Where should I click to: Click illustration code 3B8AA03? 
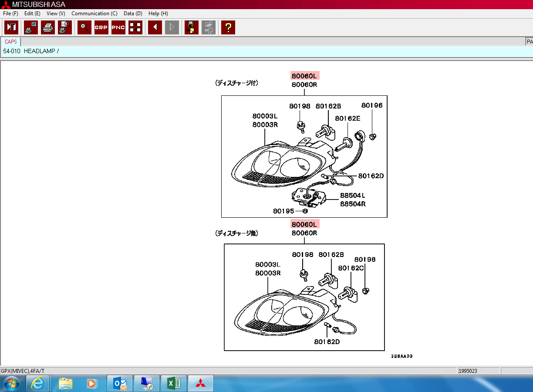point(401,356)
